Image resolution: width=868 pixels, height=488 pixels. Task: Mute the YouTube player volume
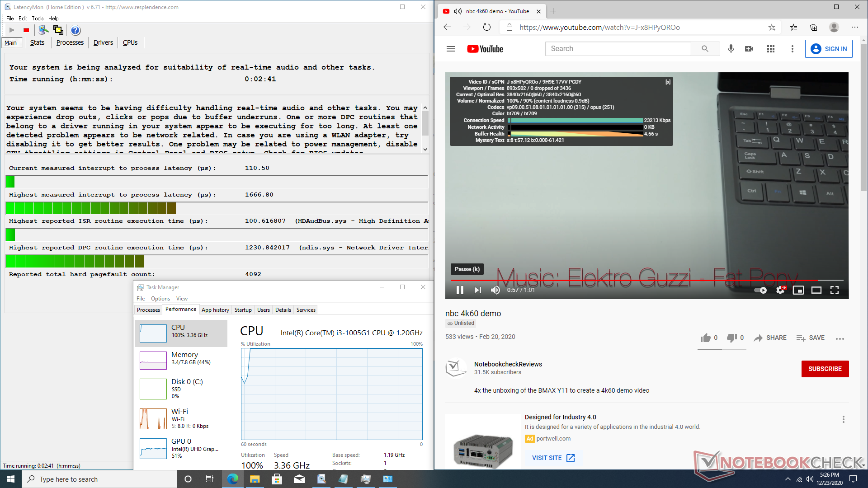[x=495, y=290]
